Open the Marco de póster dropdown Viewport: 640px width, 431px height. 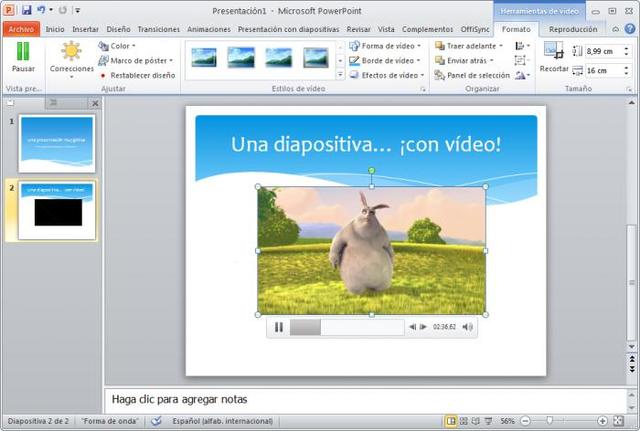point(136,61)
